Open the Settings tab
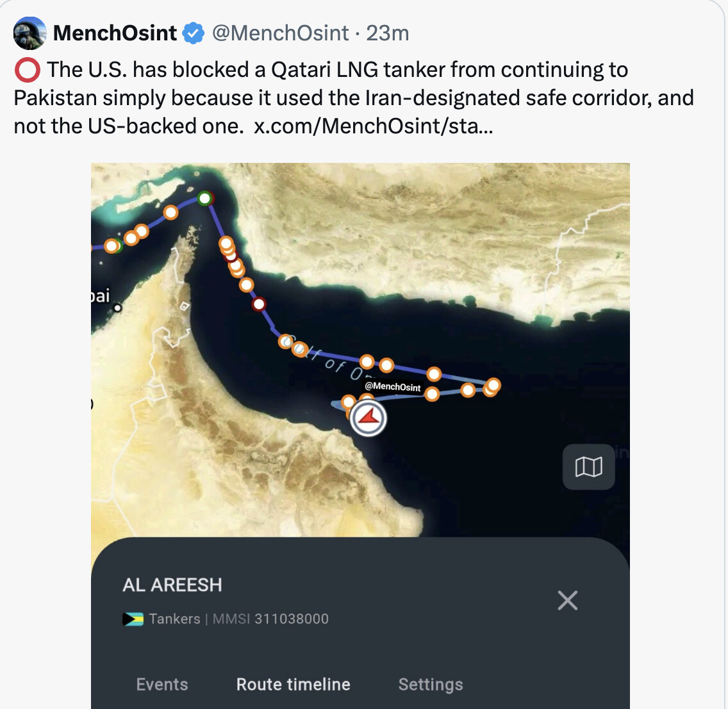 click(x=431, y=685)
